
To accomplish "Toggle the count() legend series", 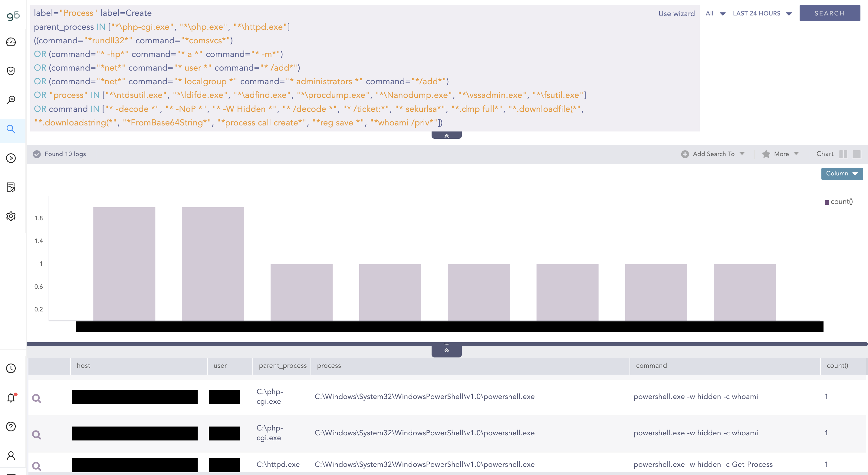I will (x=839, y=202).
